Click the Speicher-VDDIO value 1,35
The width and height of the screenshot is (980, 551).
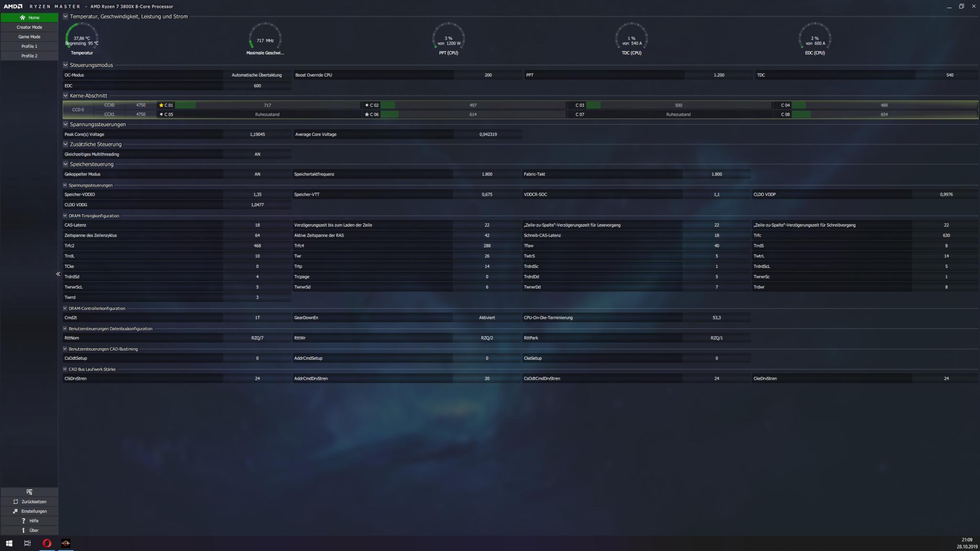point(257,195)
